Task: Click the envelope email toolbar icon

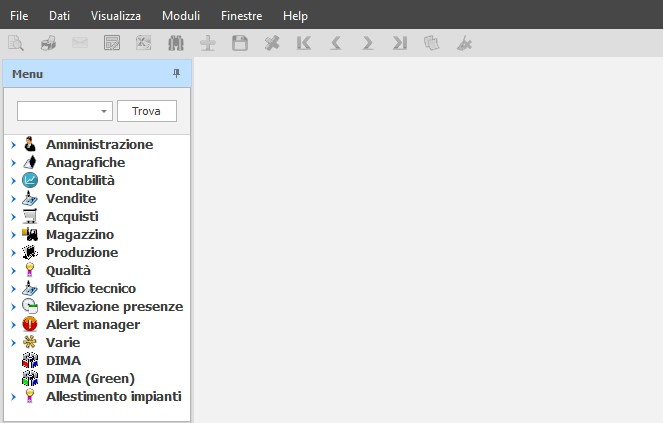Action: click(80, 43)
